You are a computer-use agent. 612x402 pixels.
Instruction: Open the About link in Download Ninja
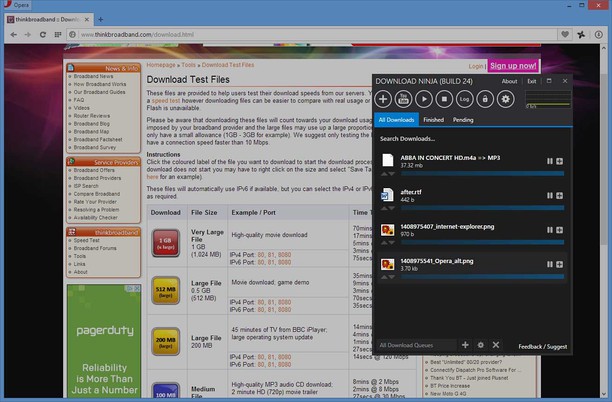pyautogui.click(x=509, y=81)
